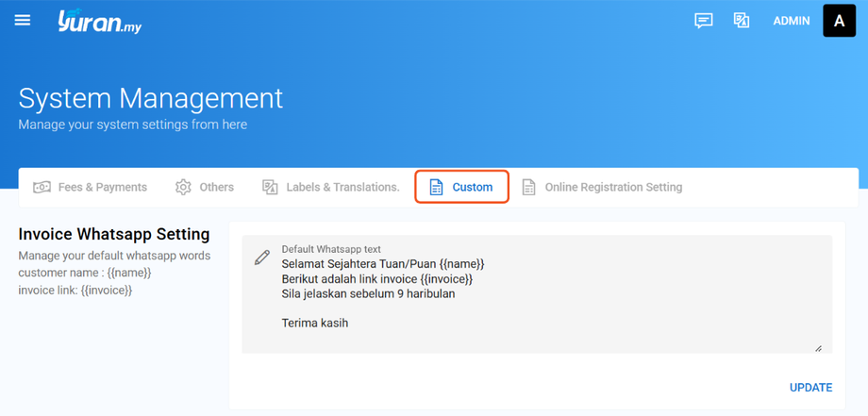Go to Online Registration Setting tab
Screen dimensions: 868x416
point(613,188)
